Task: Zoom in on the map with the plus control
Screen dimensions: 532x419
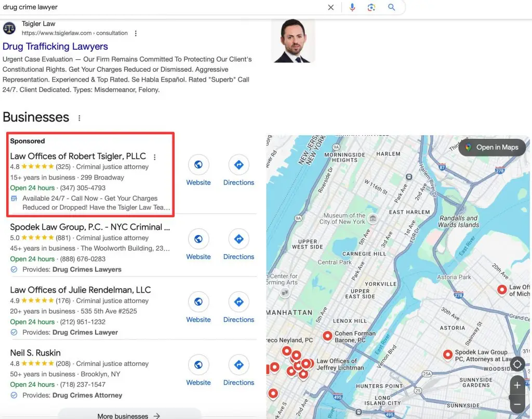Action: click(517, 385)
